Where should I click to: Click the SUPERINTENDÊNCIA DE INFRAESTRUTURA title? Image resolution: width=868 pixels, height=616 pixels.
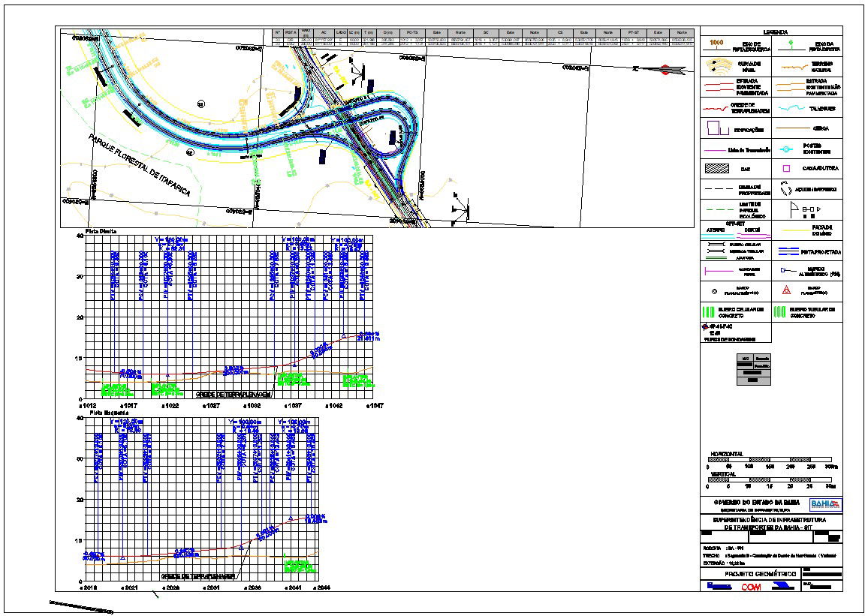pos(770,520)
